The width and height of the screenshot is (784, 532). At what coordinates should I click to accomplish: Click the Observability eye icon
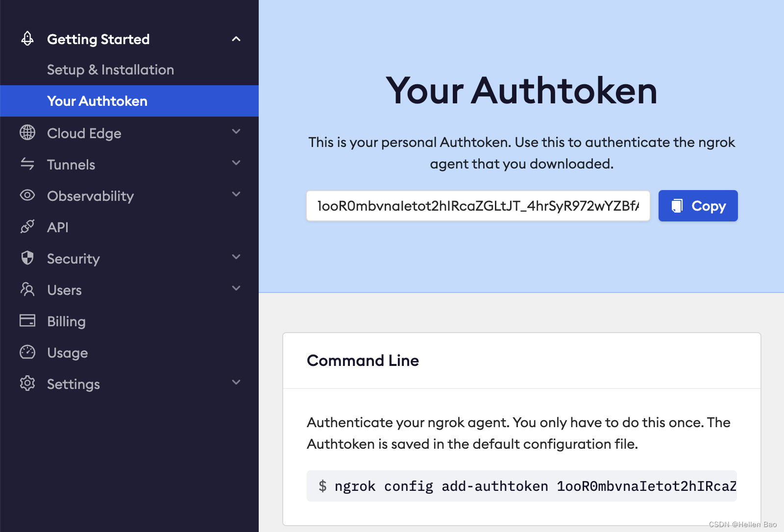[x=27, y=195]
